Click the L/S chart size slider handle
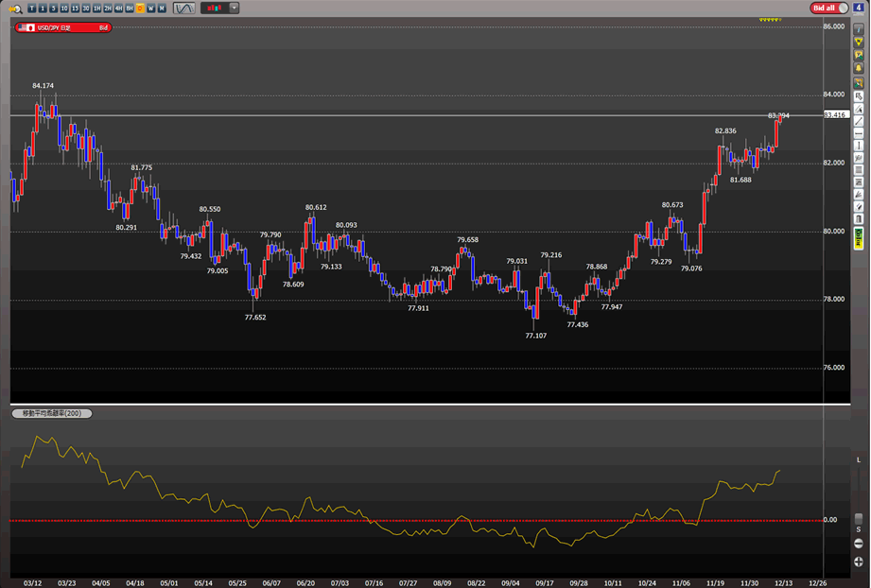Image resolution: width=871 pixels, height=588 pixels. tap(859, 519)
